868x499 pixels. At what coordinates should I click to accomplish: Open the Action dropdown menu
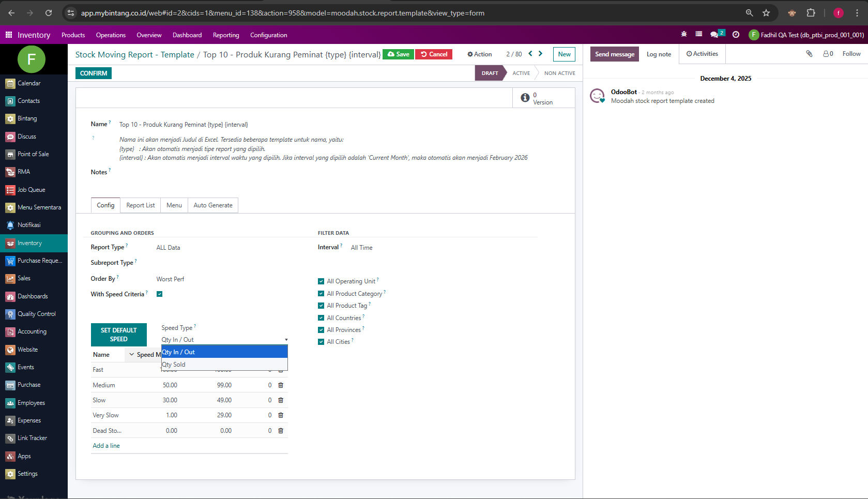click(x=480, y=54)
